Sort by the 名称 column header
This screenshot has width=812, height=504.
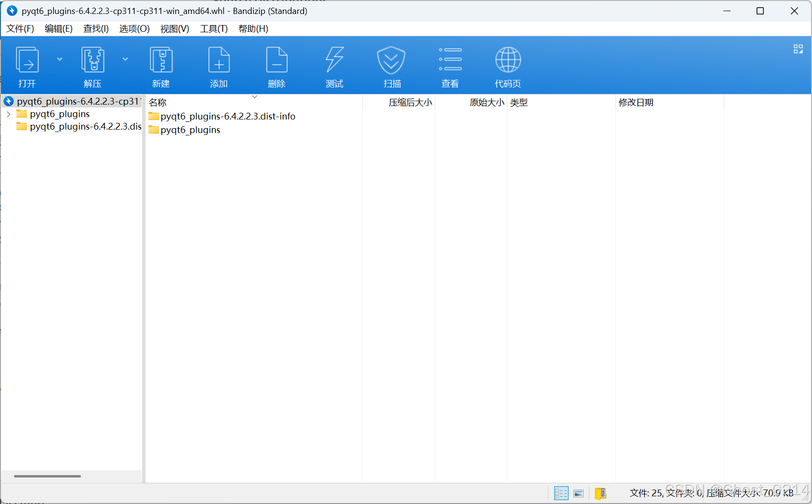click(158, 103)
